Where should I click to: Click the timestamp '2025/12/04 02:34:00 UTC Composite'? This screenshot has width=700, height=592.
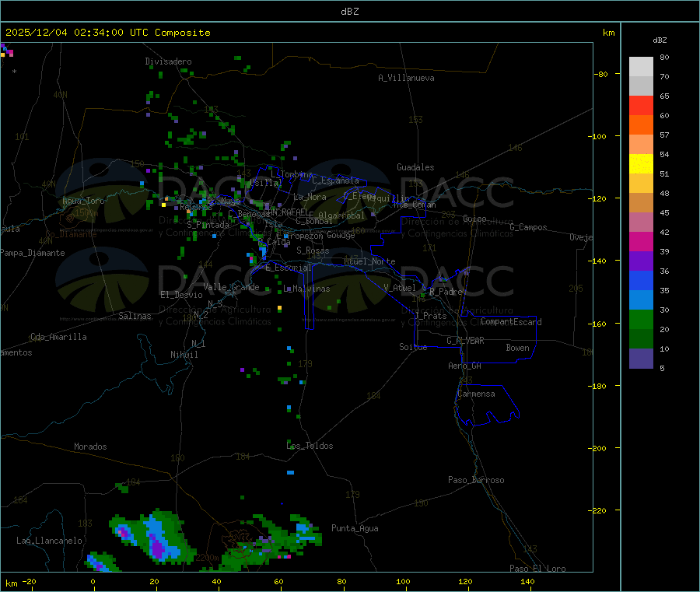[107, 33]
